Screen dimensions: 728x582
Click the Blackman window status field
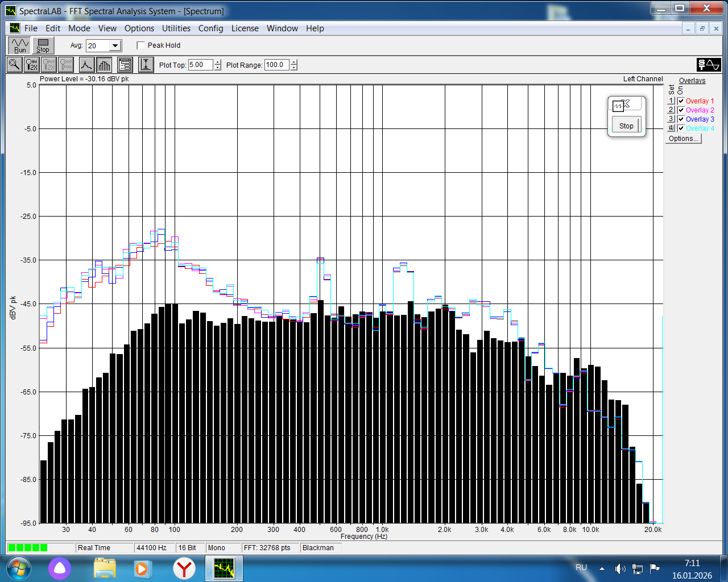click(321, 548)
